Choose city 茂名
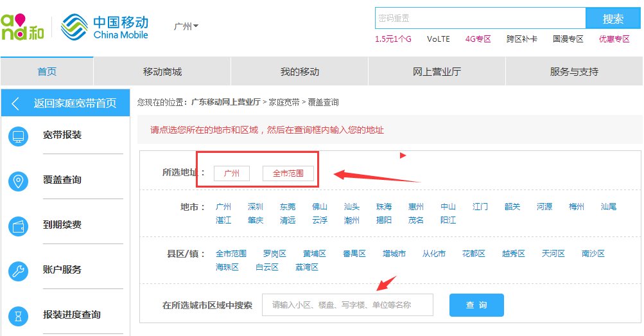The height and width of the screenshot is (336, 644). click(415, 220)
